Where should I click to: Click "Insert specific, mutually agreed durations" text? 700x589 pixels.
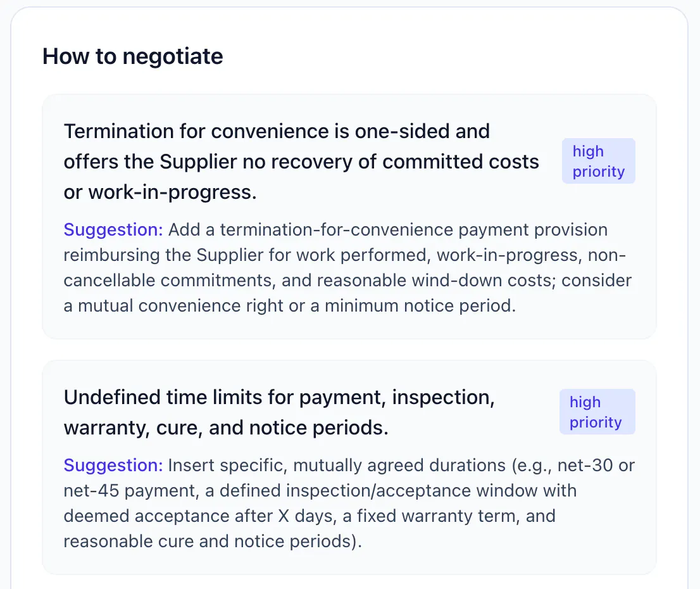(337, 465)
